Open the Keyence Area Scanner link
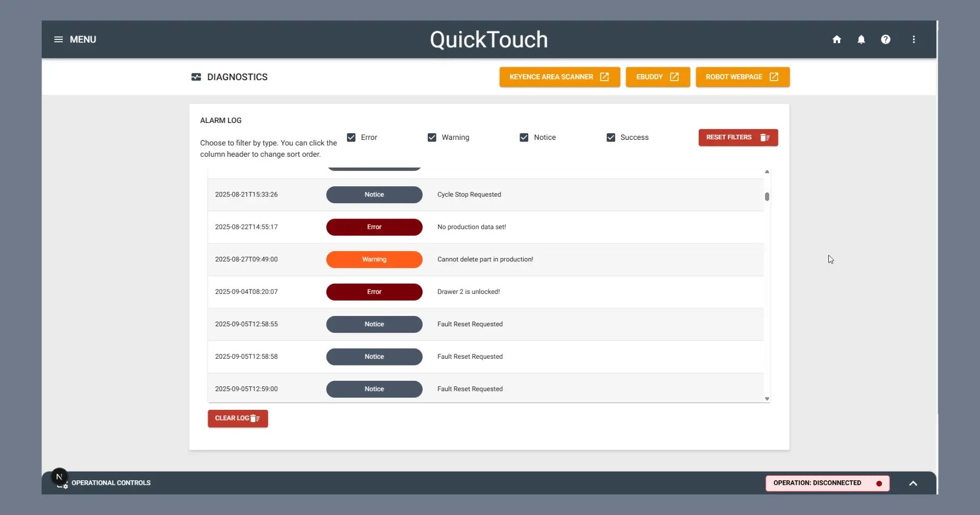Image resolution: width=980 pixels, height=515 pixels. click(x=559, y=77)
